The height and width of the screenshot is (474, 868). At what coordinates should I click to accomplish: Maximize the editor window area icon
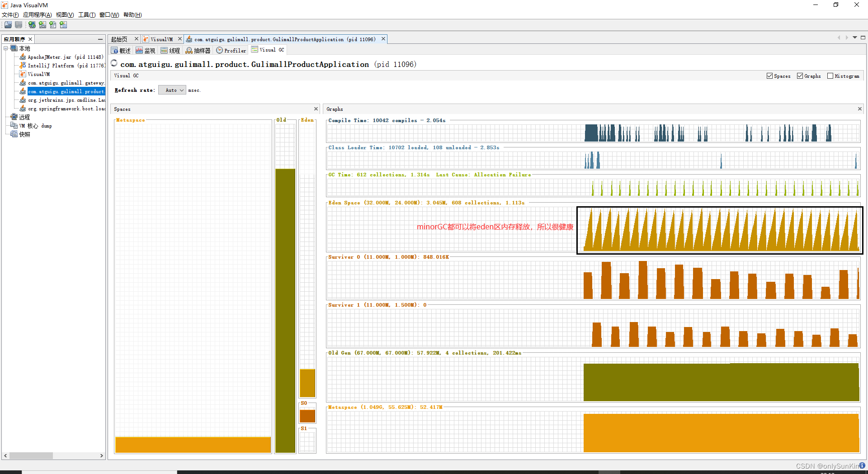click(863, 38)
